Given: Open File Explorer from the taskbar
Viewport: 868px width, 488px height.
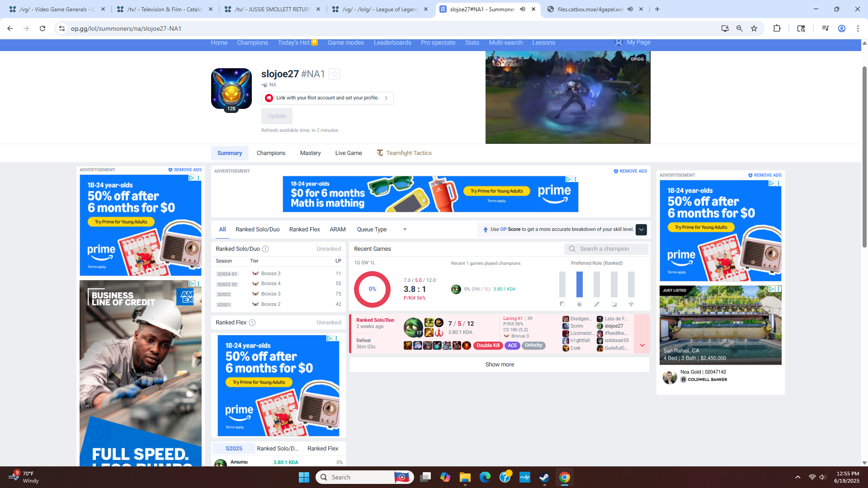Looking at the screenshot, I should click(x=465, y=477).
